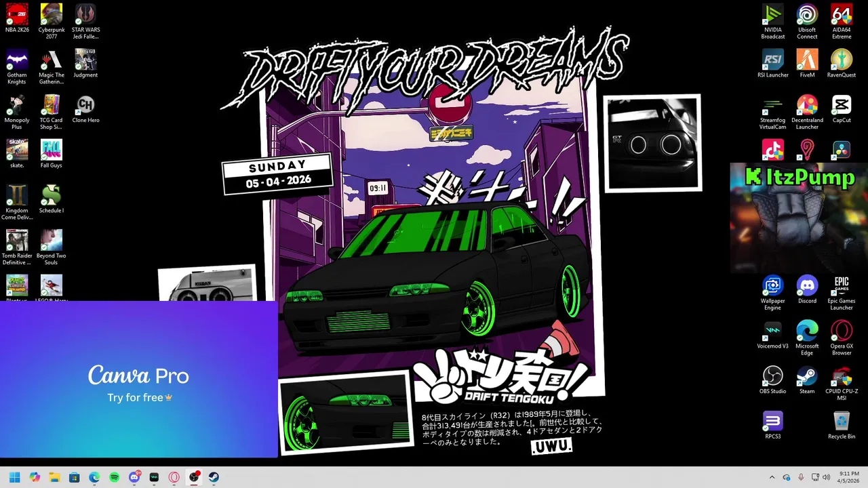Open the Windows Start menu
This screenshot has width=868, height=488.
point(14,477)
